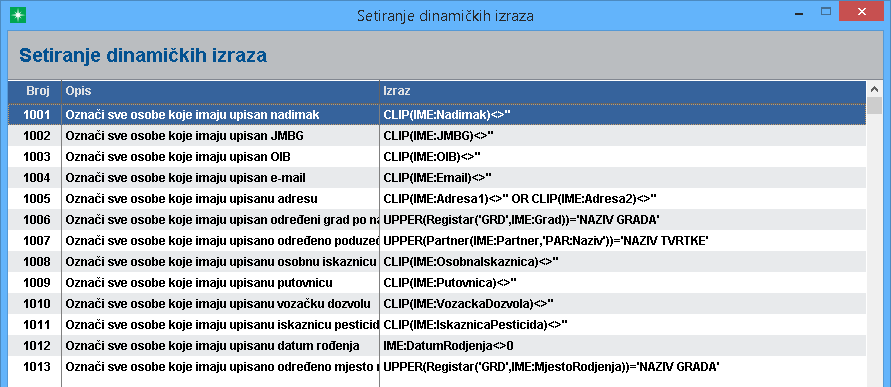This screenshot has width=891, height=387.
Task: Click expression CLIP(IME:IskaznicaPesticida)<>''
Action: (476, 325)
